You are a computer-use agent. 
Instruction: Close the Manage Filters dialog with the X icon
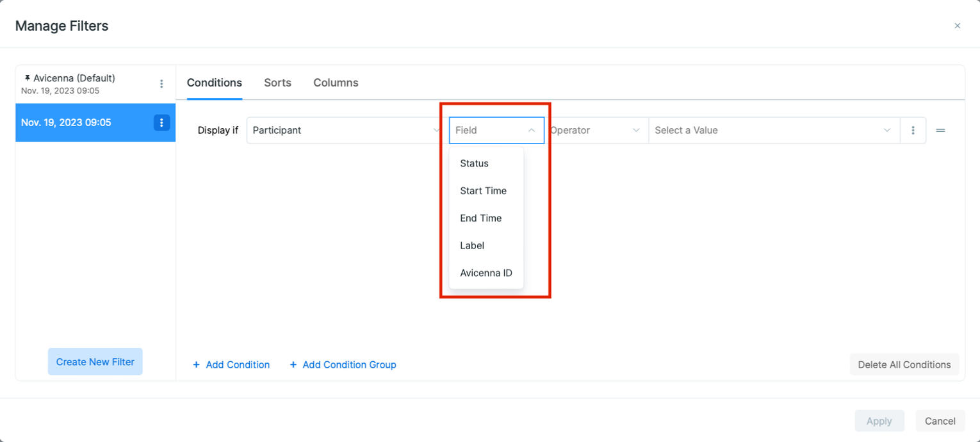click(957, 26)
